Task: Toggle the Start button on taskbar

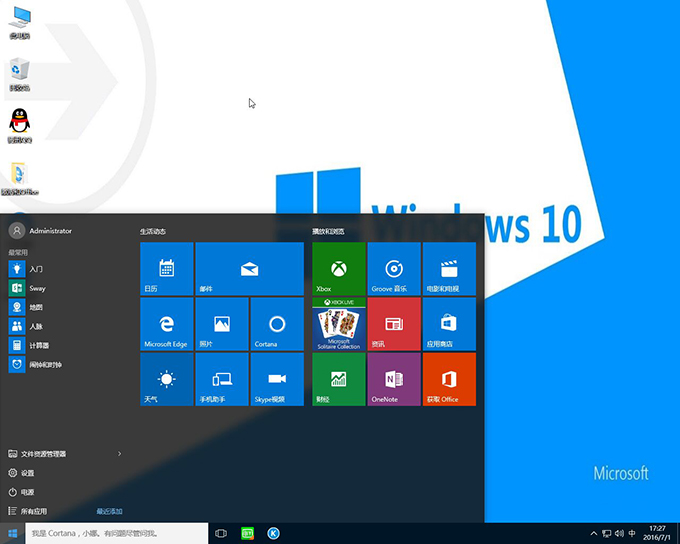Action: click(12, 534)
